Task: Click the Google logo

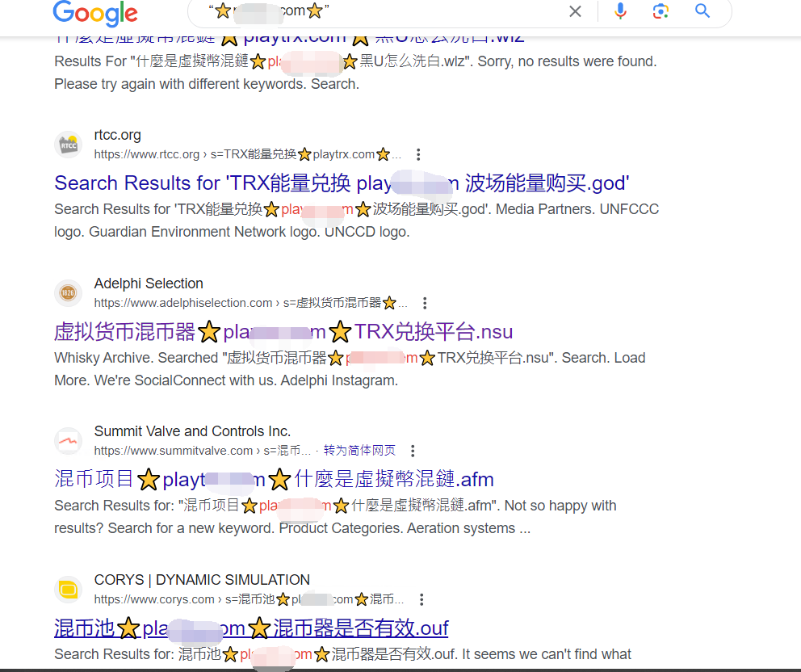Action: (x=95, y=13)
